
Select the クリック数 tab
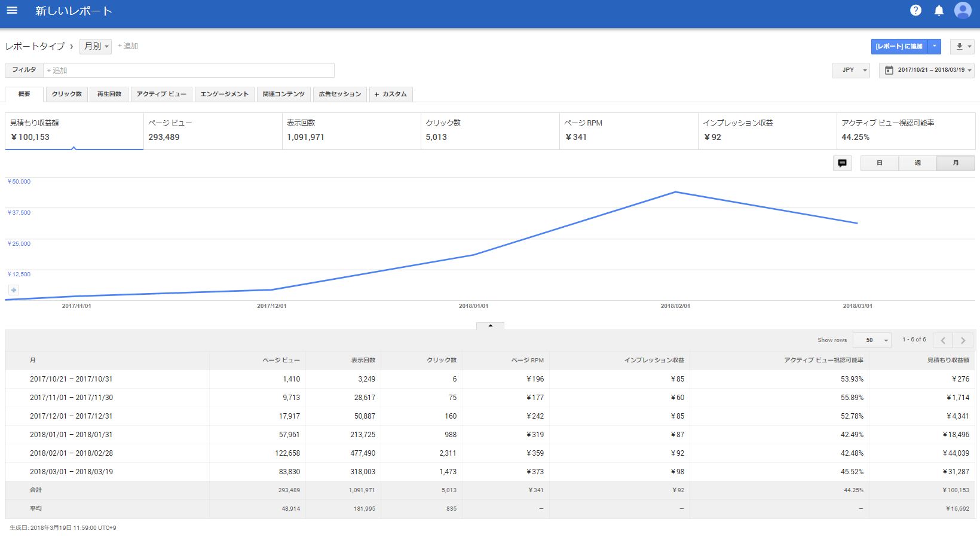pyautogui.click(x=67, y=94)
